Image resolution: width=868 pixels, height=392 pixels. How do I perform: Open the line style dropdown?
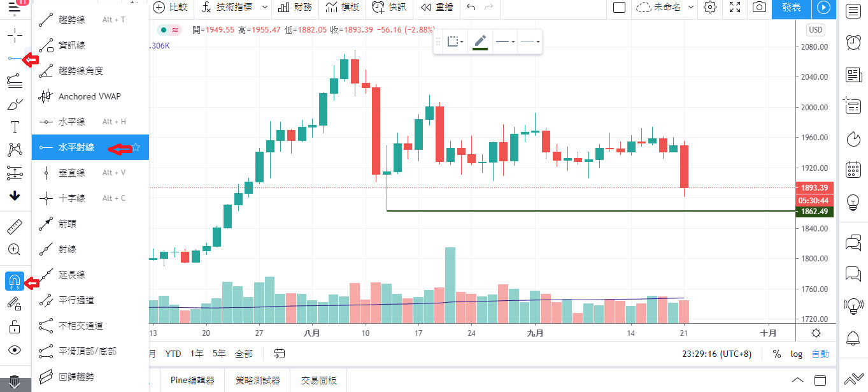coord(505,42)
